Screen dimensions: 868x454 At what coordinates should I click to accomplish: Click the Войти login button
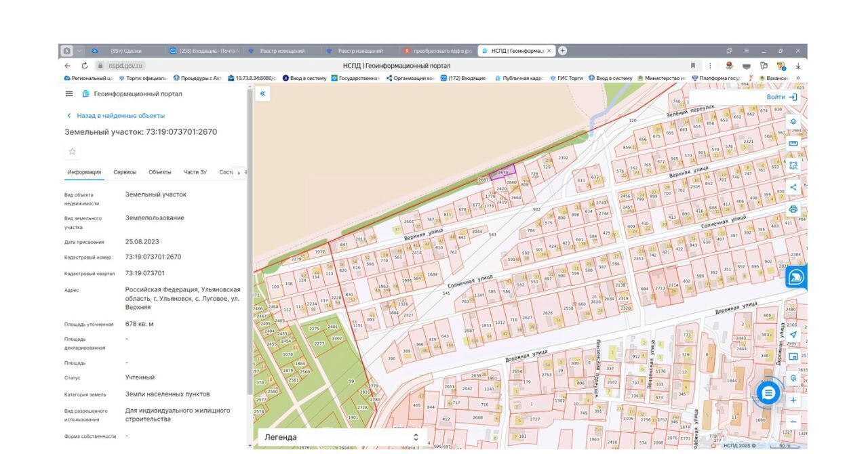tap(783, 97)
